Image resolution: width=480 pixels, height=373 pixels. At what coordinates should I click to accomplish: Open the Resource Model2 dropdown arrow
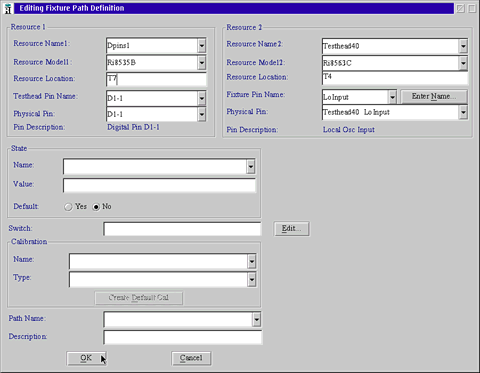tap(463, 63)
